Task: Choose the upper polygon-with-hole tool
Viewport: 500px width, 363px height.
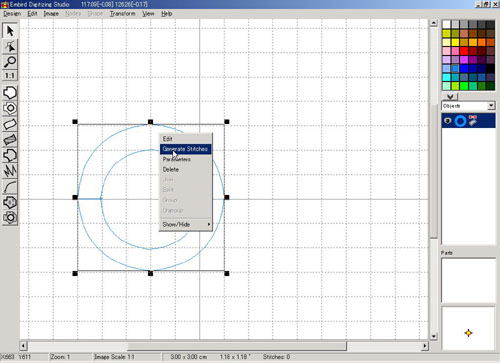Action: click(x=10, y=108)
